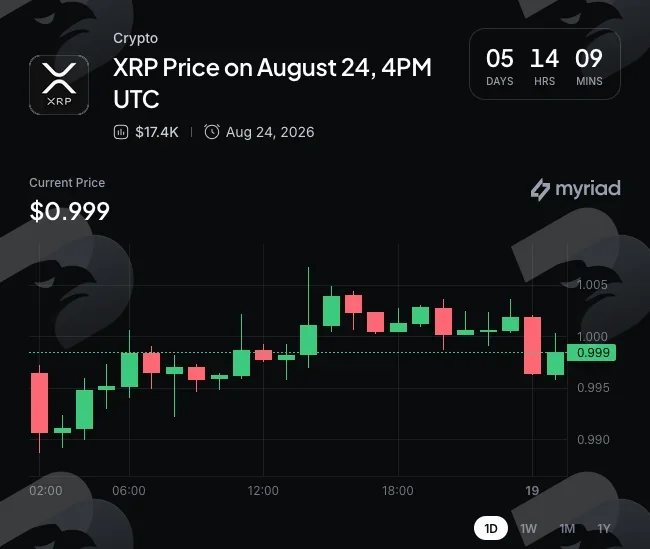Click the countdown timer box
The width and height of the screenshot is (650, 549).
pos(544,64)
